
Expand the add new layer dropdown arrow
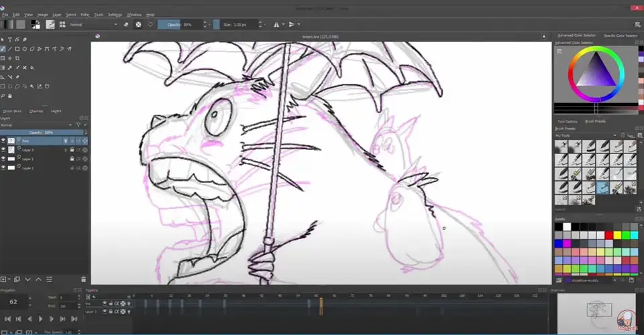tap(9, 279)
